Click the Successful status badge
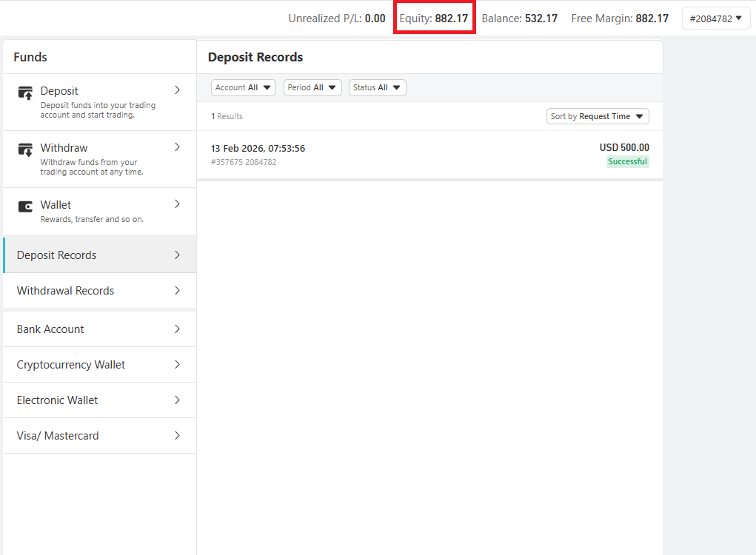The image size is (756, 555). click(627, 161)
